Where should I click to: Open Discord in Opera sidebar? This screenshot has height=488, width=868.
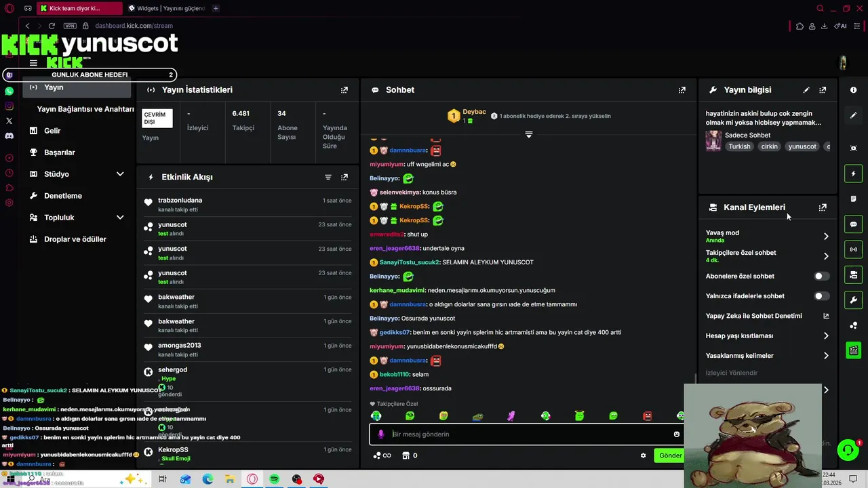(9, 136)
